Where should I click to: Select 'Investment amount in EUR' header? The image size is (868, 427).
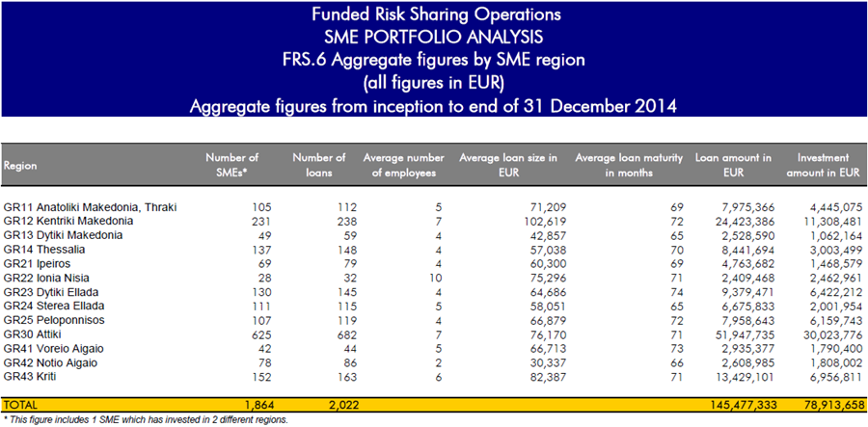pyautogui.click(x=824, y=165)
